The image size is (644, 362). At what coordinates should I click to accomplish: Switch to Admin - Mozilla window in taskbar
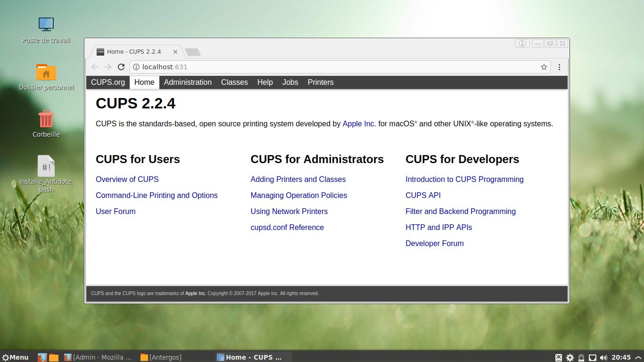(x=98, y=357)
